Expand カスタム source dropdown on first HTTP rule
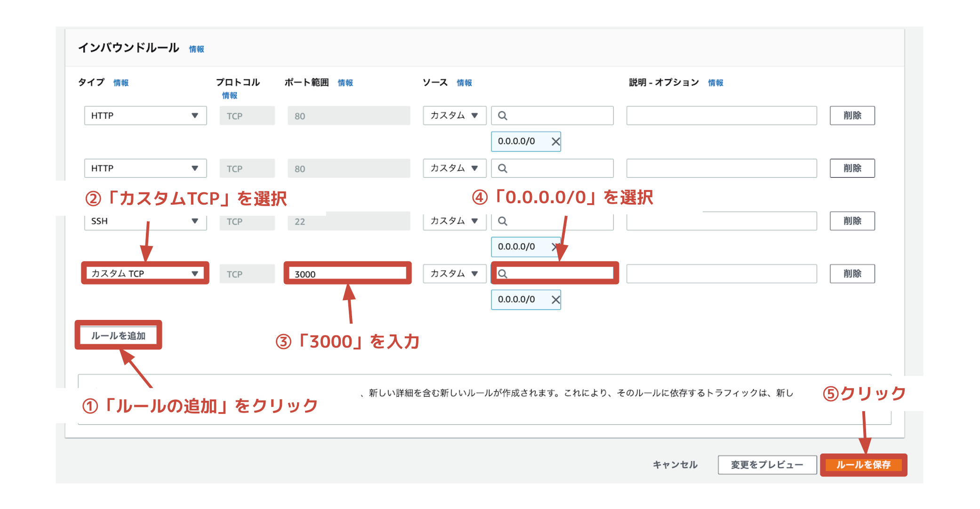 (454, 116)
